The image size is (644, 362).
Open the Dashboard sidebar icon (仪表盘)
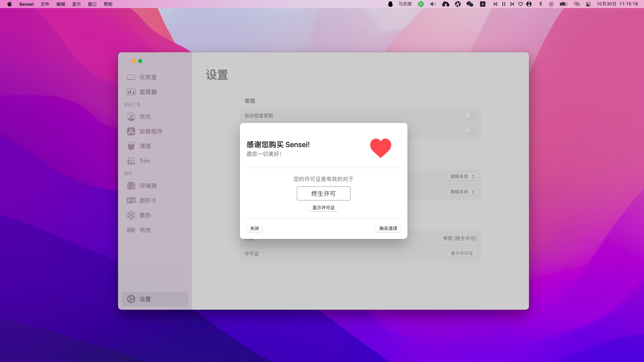pyautogui.click(x=131, y=77)
